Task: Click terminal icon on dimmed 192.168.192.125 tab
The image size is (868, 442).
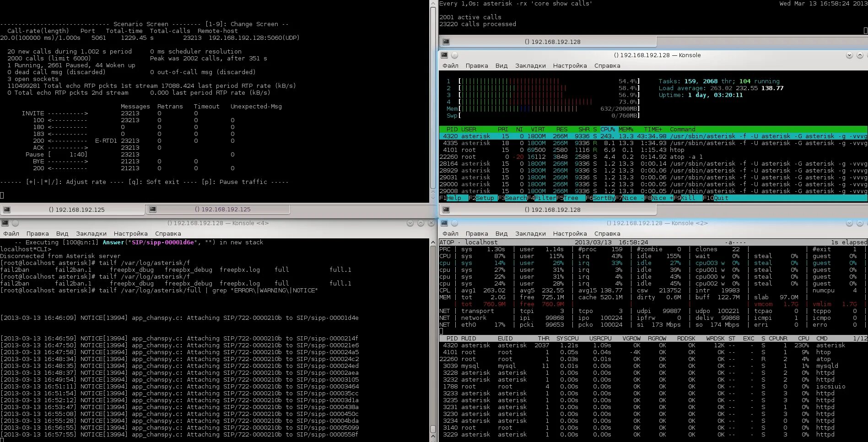Action: click(x=153, y=209)
